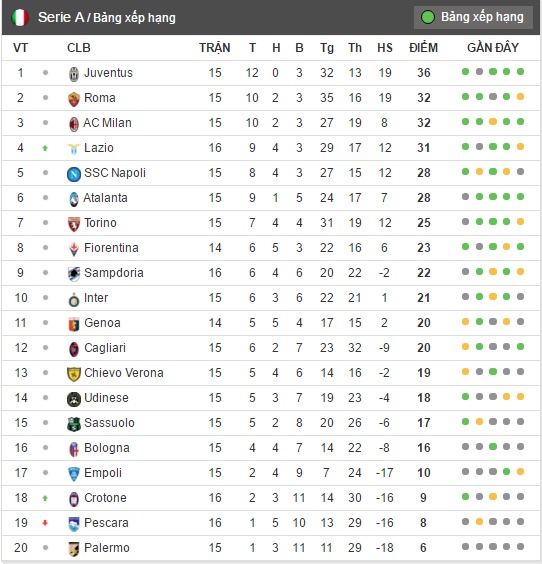Click the Italian flag icon in header
Screen dimensions: 542x564
tap(20, 17)
